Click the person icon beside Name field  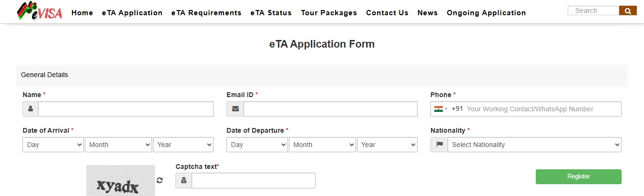click(x=31, y=109)
